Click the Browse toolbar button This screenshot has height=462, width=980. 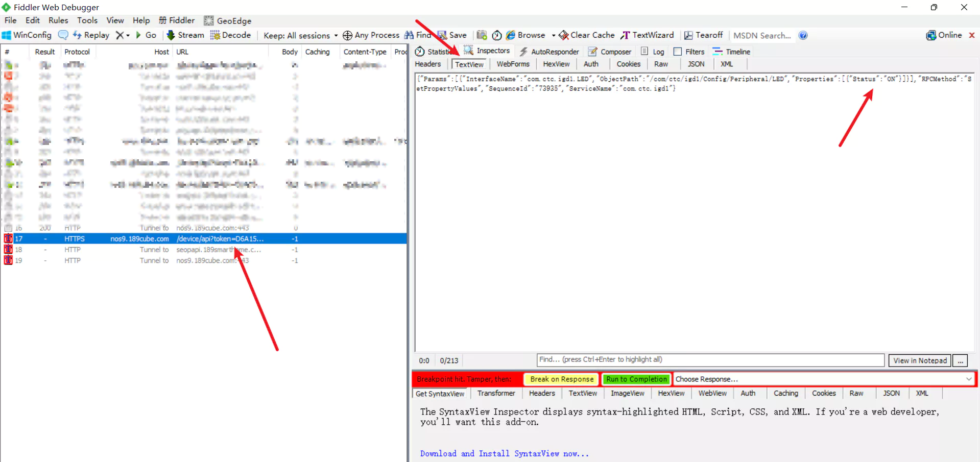coord(526,35)
